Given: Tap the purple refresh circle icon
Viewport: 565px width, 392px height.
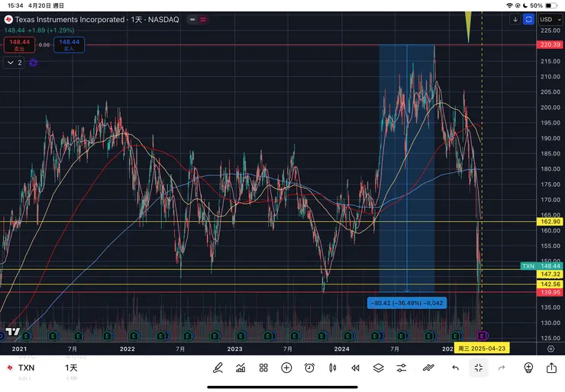Looking at the screenshot, I should click(33, 63).
